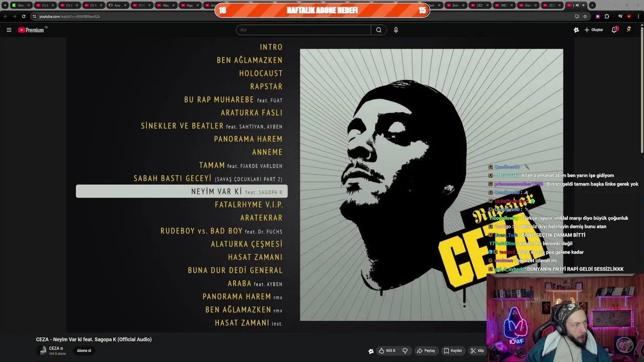The width and height of the screenshot is (644, 362).
Task: Switch to the Emin browser tab
Action: pos(455,5)
